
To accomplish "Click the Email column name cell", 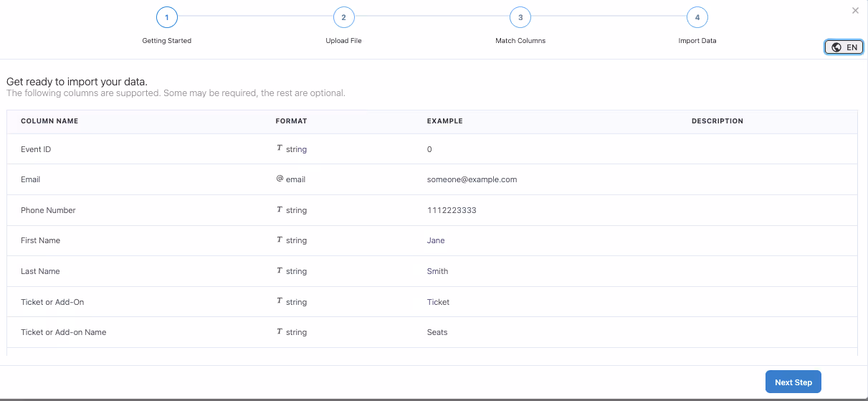I will point(31,179).
